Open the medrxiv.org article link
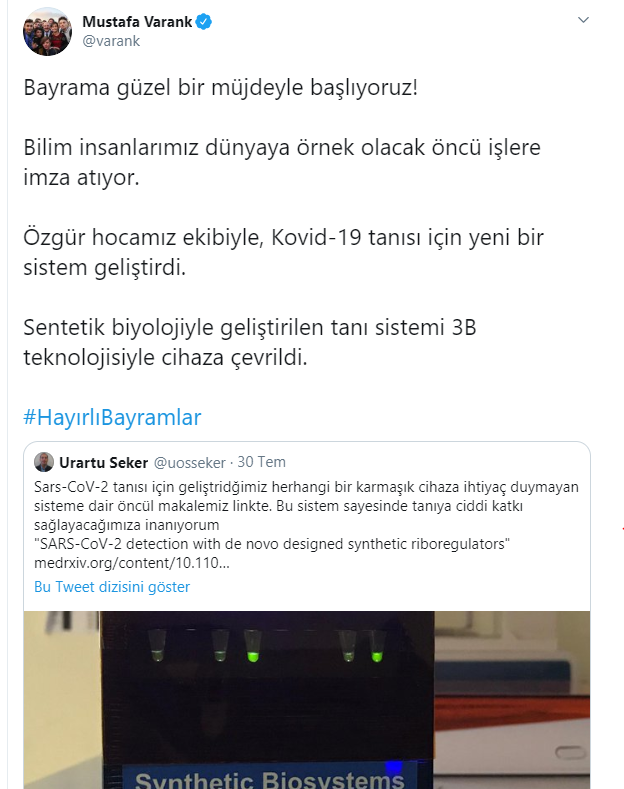The image size is (624, 789). [132, 563]
